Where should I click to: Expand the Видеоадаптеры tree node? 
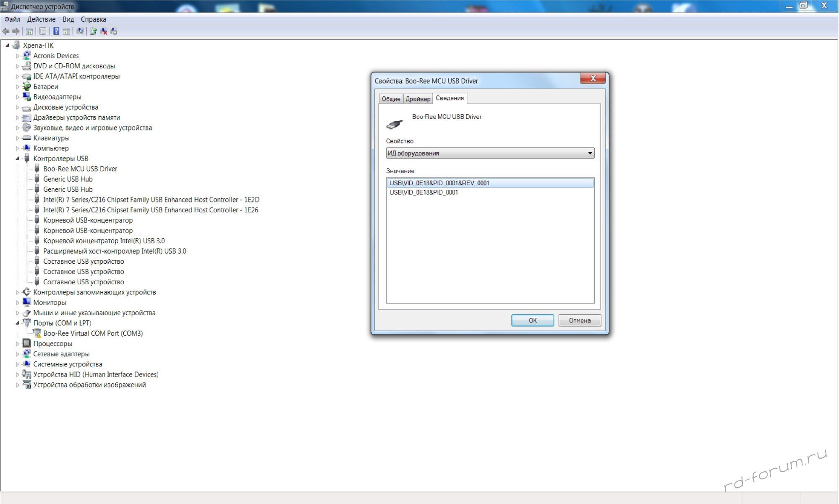tap(18, 97)
